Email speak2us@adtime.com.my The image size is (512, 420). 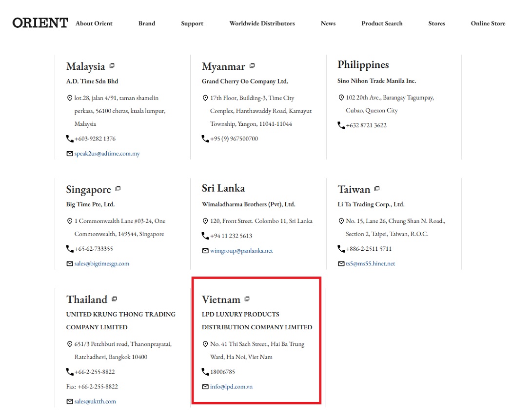tap(107, 154)
